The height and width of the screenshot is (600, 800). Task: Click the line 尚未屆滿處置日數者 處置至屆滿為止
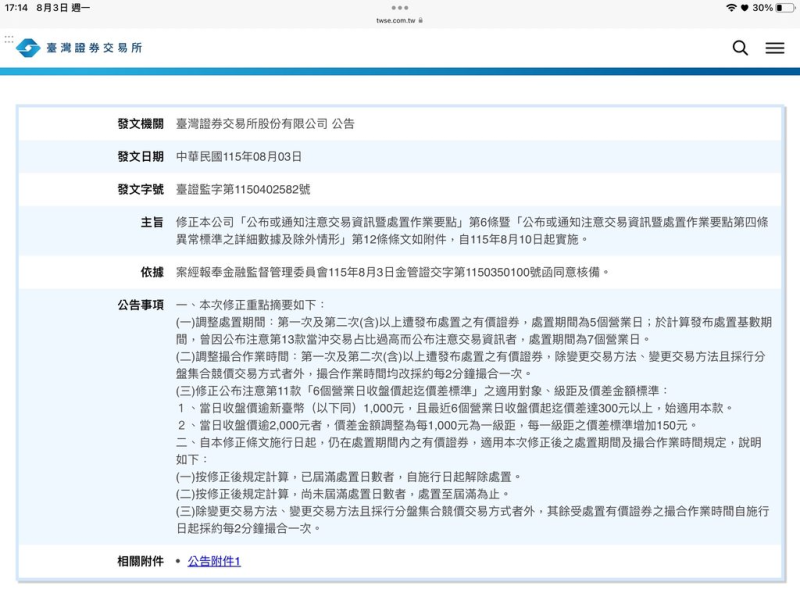point(342,494)
